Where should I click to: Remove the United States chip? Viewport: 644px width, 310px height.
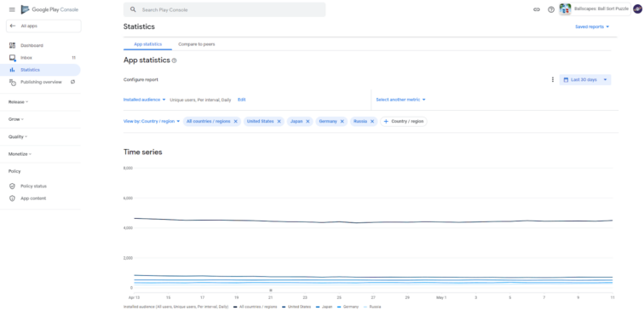pos(279,122)
